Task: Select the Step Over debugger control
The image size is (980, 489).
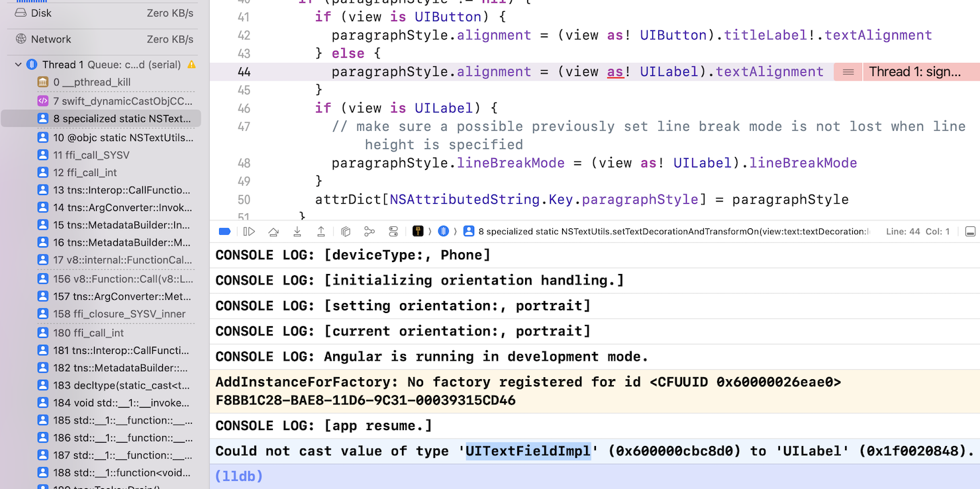Action: [273, 231]
